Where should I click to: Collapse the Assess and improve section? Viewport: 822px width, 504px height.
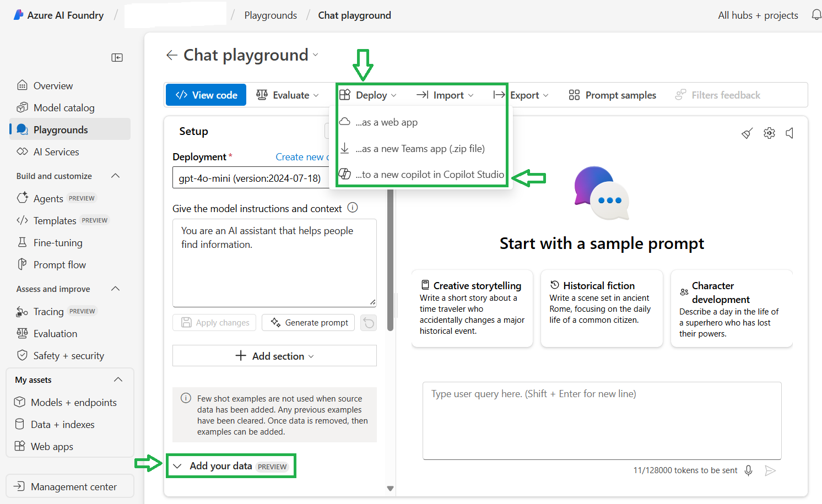(116, 289)
